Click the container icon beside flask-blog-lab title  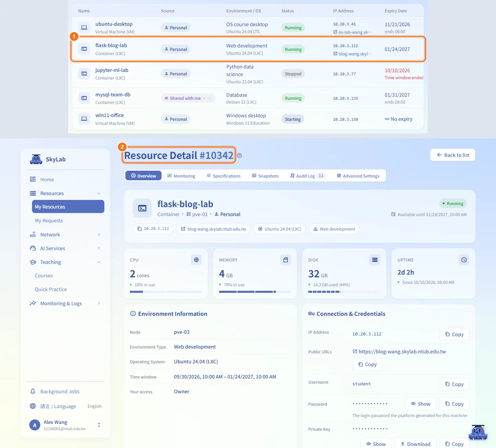tap(142, 208)
